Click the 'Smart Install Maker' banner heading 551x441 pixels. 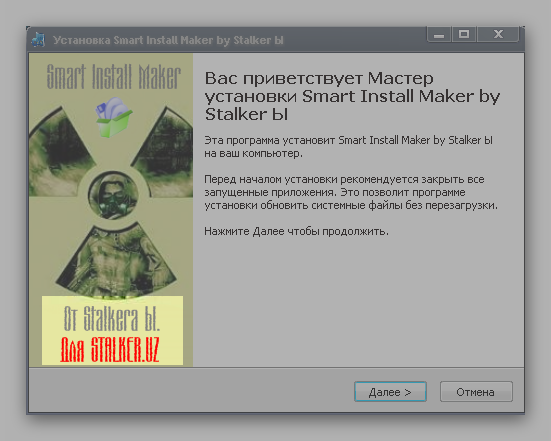114,77
